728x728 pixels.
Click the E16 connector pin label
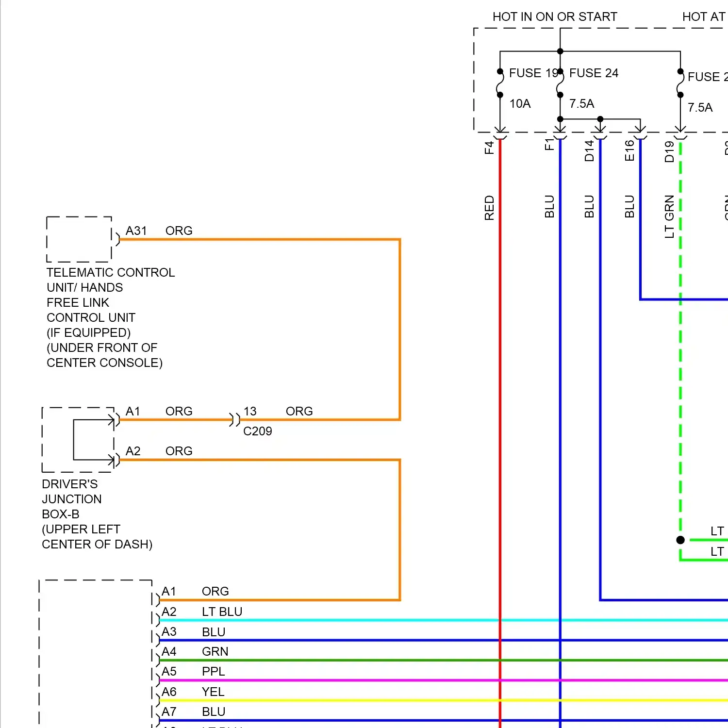(629, 150)
